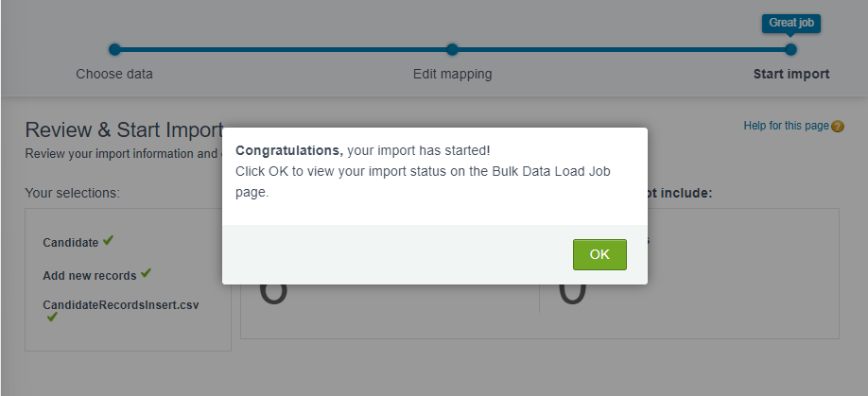Click the green OK button
Image resolution: width=868 pixels, height=396 pixels.
[x=599, y=254]
